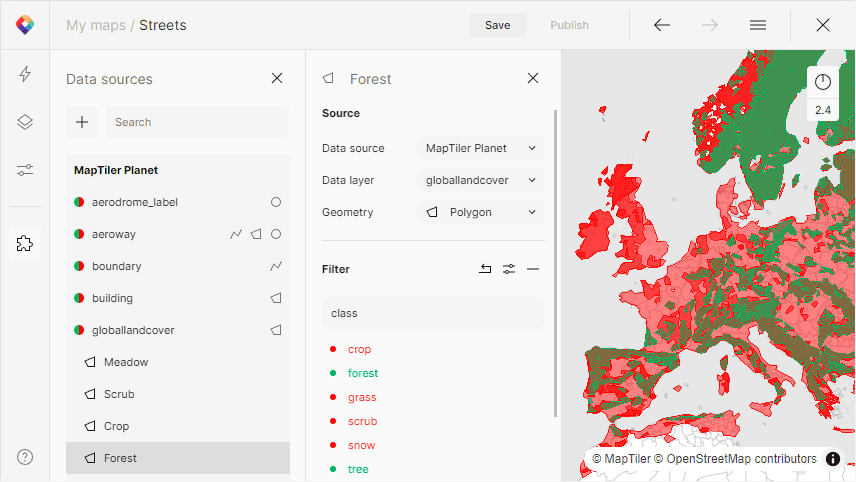The image size is (856, 482).
Task: Click the undo back arrow
Action: click(662, 25)
